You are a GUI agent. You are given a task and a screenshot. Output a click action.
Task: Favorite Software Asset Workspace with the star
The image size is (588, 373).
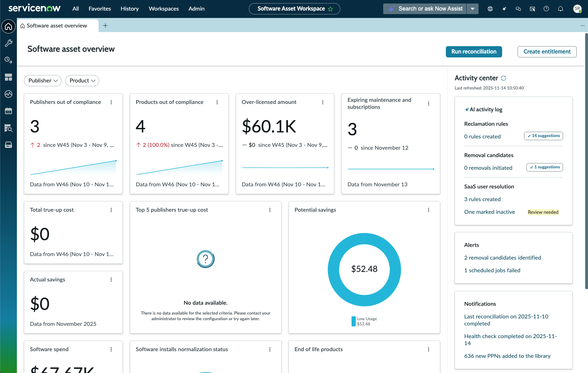[330, 9]
